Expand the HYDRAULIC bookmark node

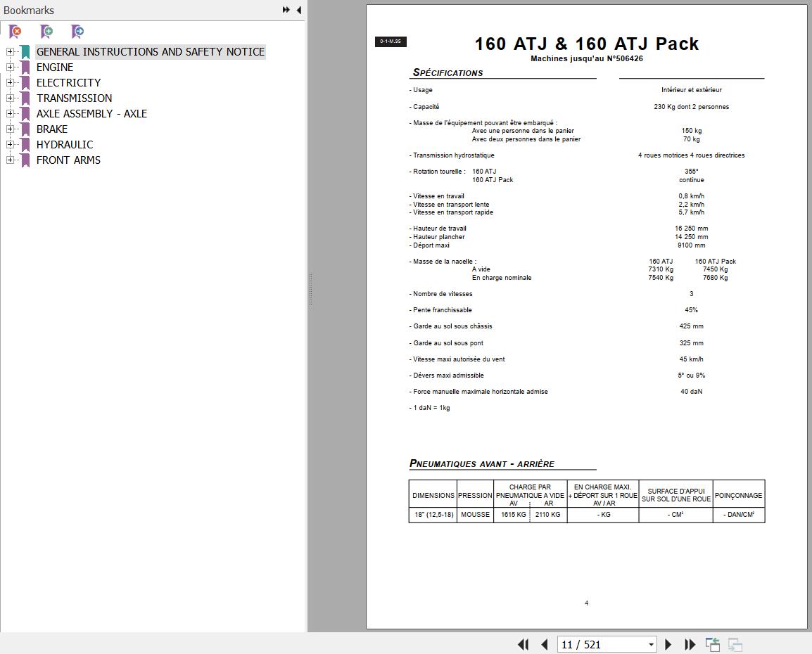[x=9, y=145]
